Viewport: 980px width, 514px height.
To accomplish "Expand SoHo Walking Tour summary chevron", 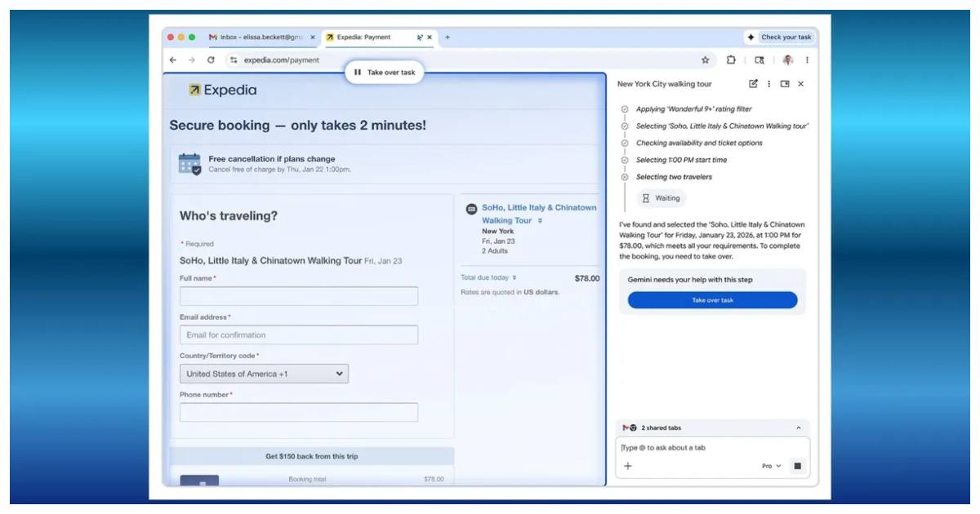I will (540, 221).
